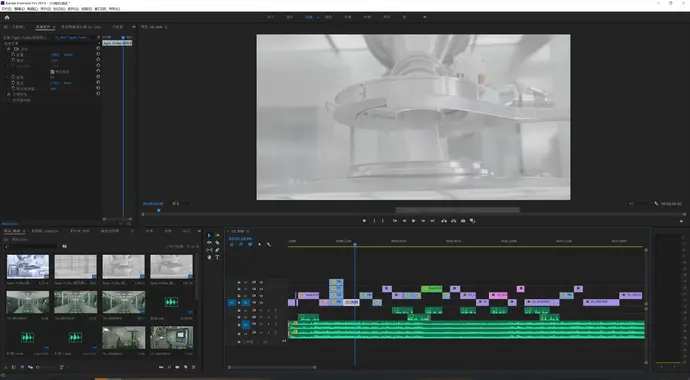Add a marker in the program monitor
The width and height of the screenshot is (690, 380).
(x=364, y=221)
